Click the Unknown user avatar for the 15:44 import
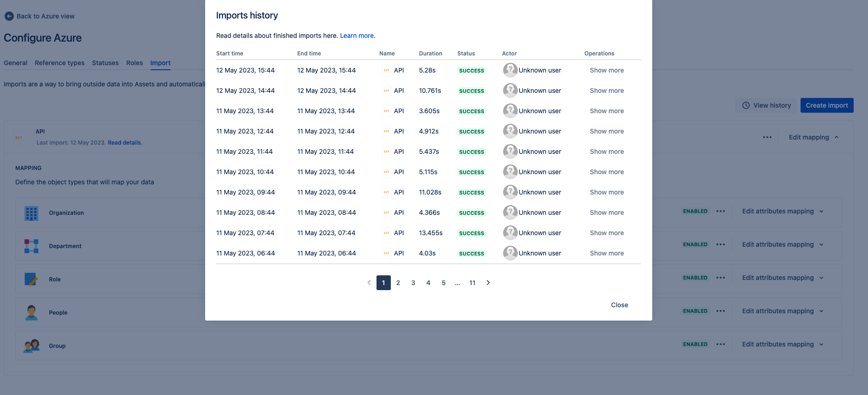This screenshot has width=868, height=395. (x=510, y=70)
